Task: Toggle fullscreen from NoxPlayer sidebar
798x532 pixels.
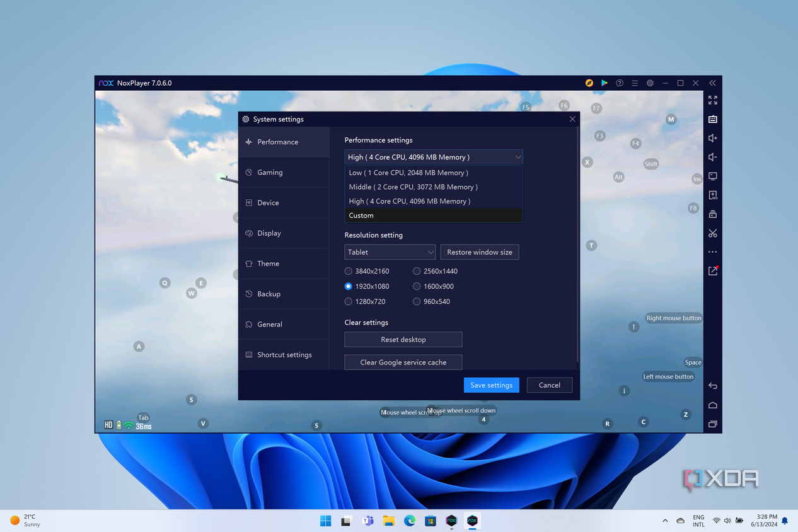Action: click(712, 100)
